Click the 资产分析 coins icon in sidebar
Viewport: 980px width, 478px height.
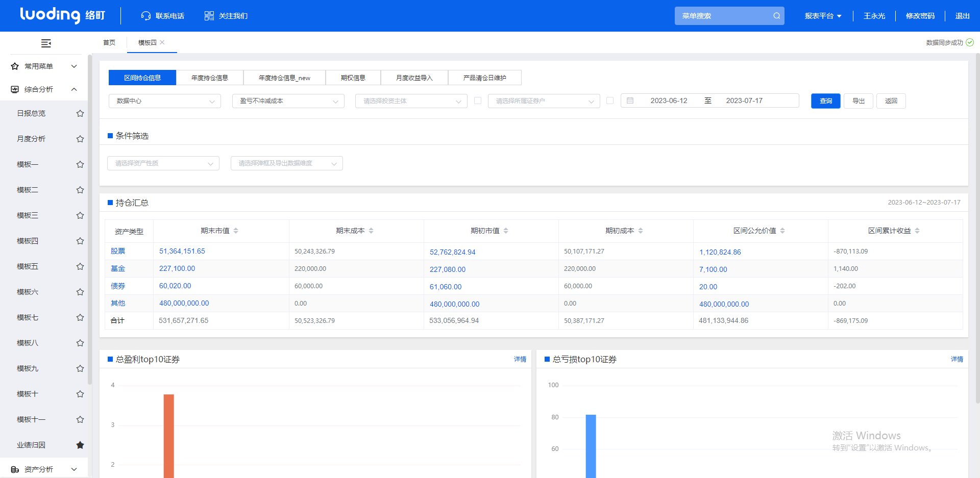pyautogui.click(x=15, y=469)
